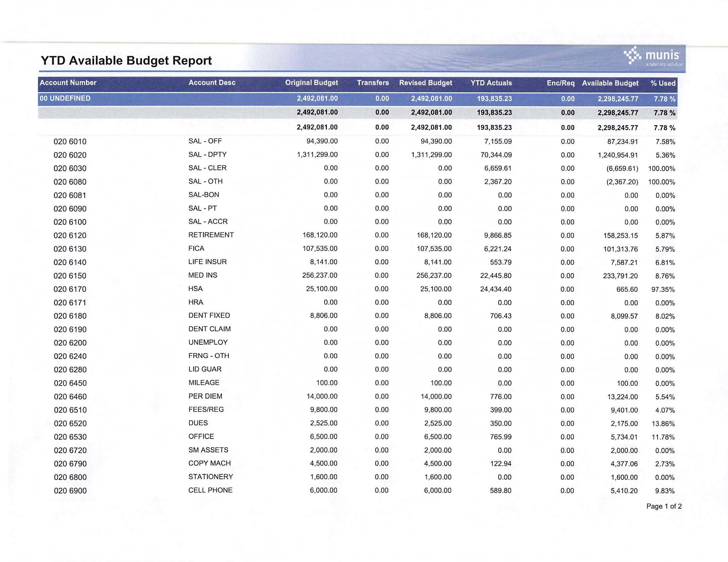The height and width of the screenshot is (562, 728).
Task: Click the Enc/Req column header
Action: point(561,83)
